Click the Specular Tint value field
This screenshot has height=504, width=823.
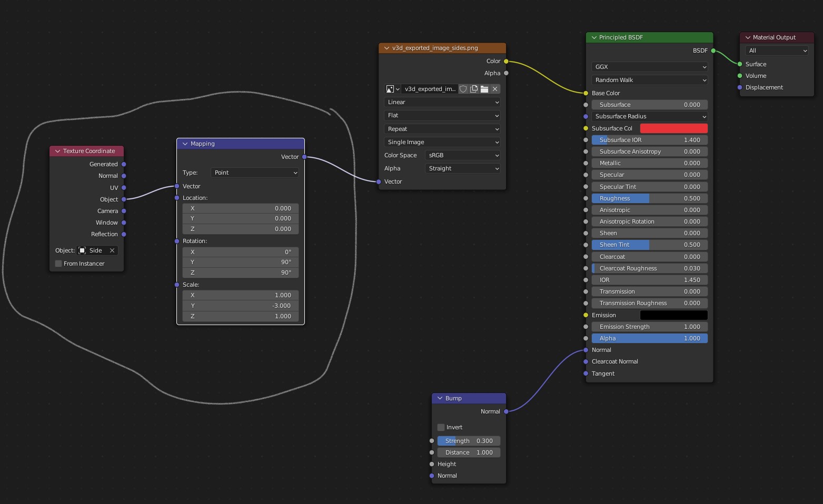[650, 187]
